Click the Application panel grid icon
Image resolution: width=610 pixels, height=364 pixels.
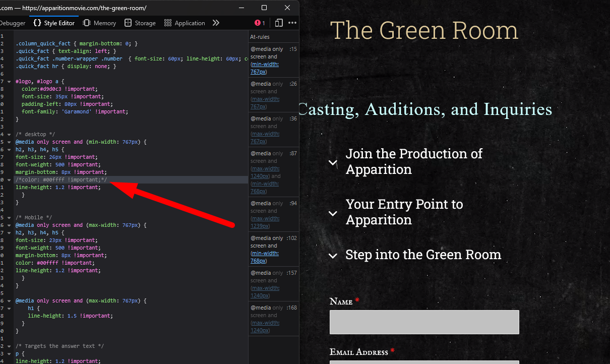[x=167, y=23]
